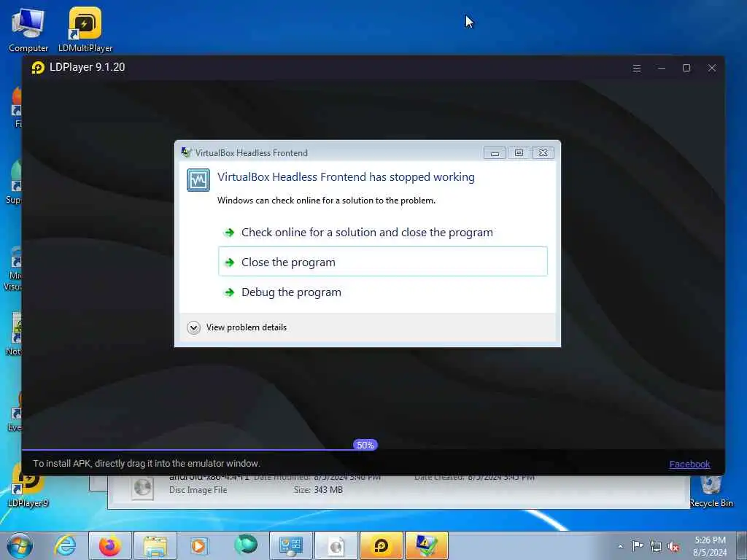Image resolution: width=747 pixels, height=560 pixels.
Task: Click the muted volume tray icon
Action: click(673, 546)
